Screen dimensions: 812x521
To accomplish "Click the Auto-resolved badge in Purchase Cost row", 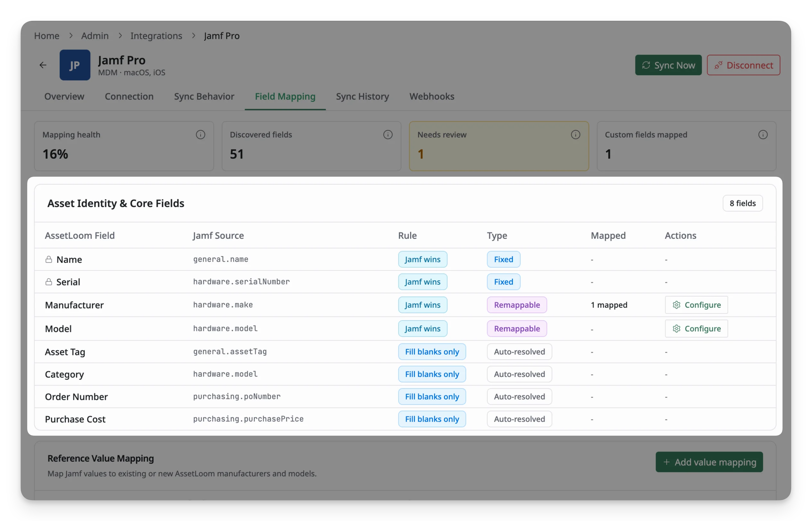I will [x=519, y=419].
